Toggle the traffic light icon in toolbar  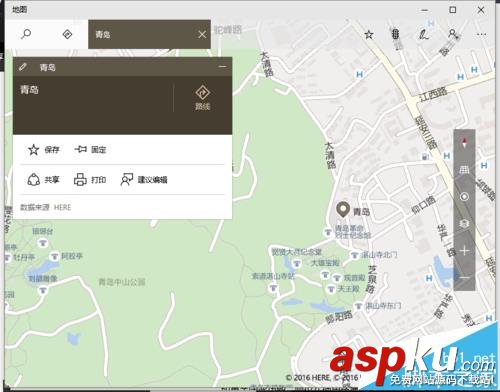(x=395, y=34)
